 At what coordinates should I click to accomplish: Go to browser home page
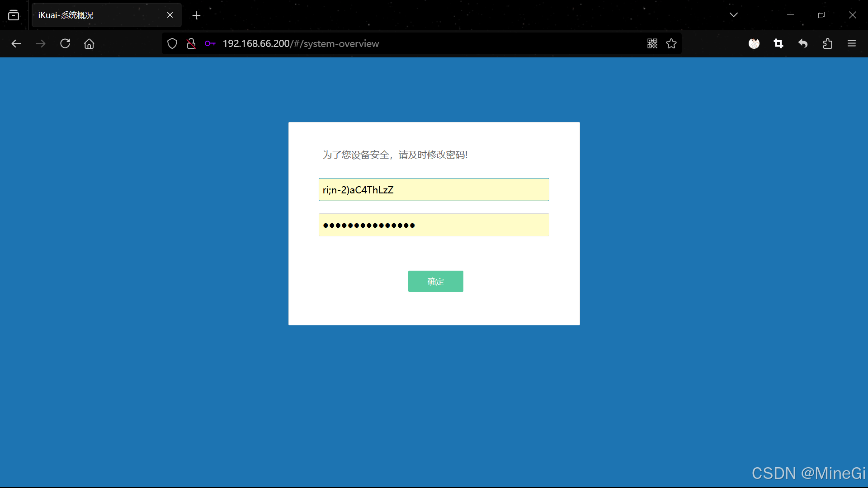(89, 43)
